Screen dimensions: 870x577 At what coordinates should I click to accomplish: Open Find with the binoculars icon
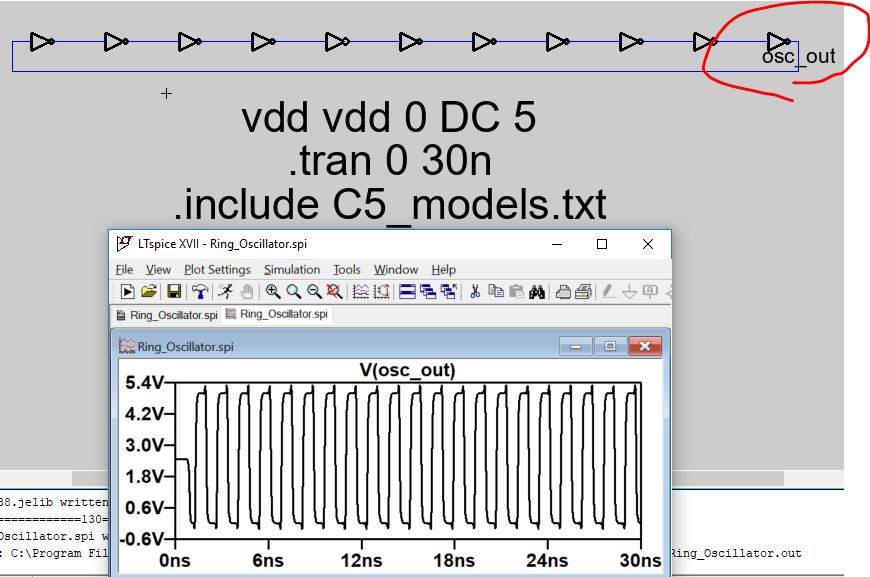[536, 292]
